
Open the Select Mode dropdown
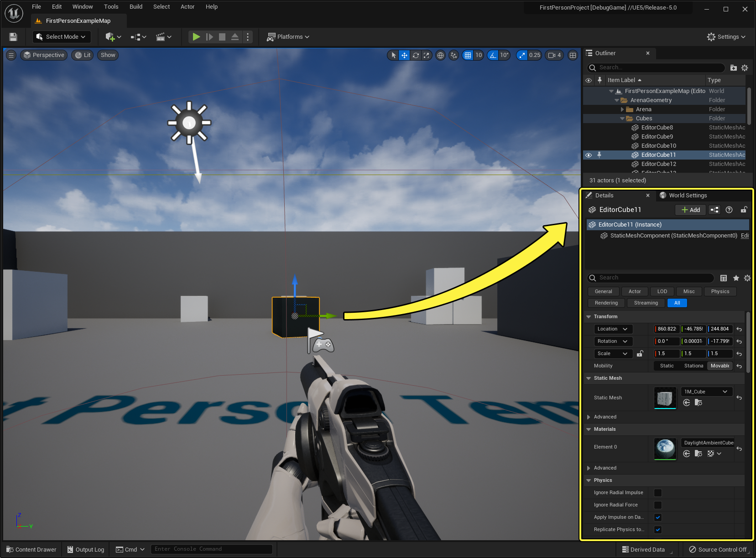click(x=62, y=37)
